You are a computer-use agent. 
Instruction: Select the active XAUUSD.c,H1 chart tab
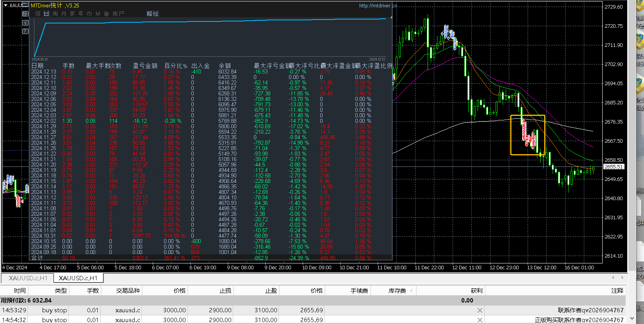pyautogui.click(x=78, y=278)
